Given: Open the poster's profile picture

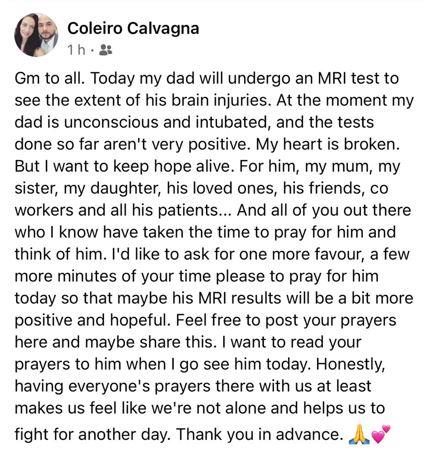Looking at the screenshot, I should [36, 35].
